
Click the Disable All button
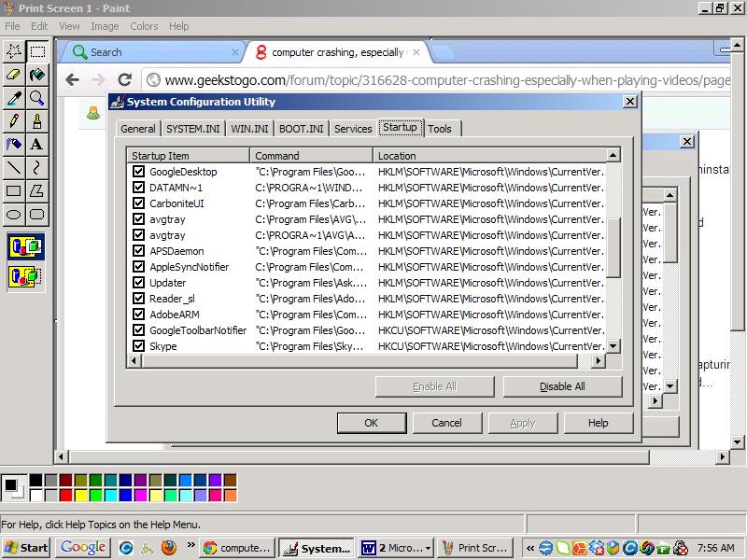click(562, 386)
